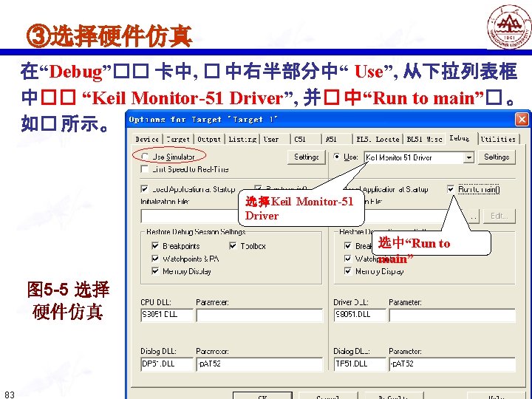Toggle simulator Load Application at Startup checkbox

pos(145,189)
